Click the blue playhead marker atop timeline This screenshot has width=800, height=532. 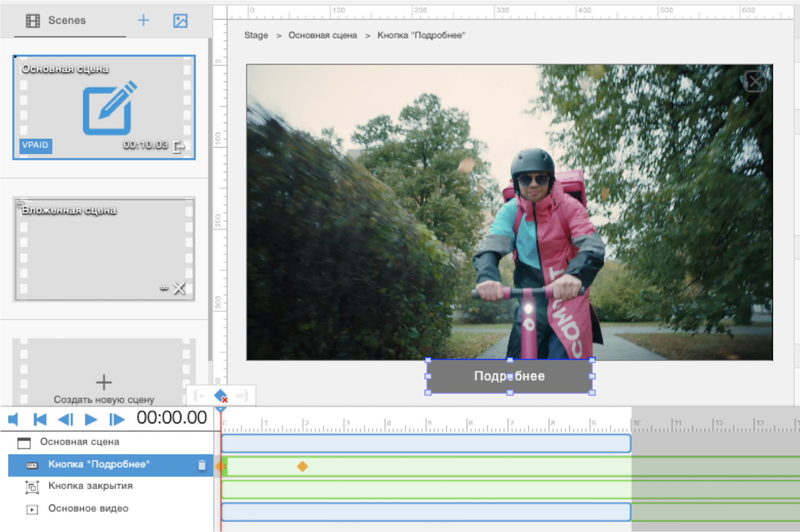220,409
